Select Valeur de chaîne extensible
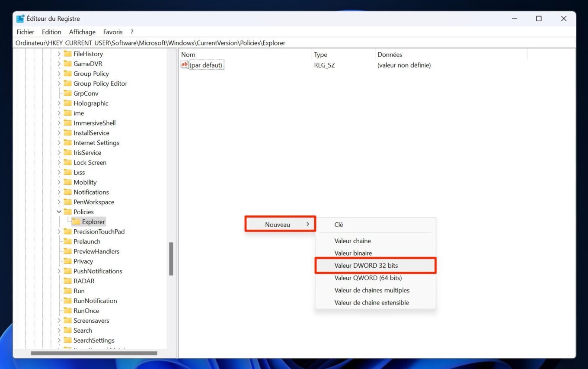 point(375,302)
